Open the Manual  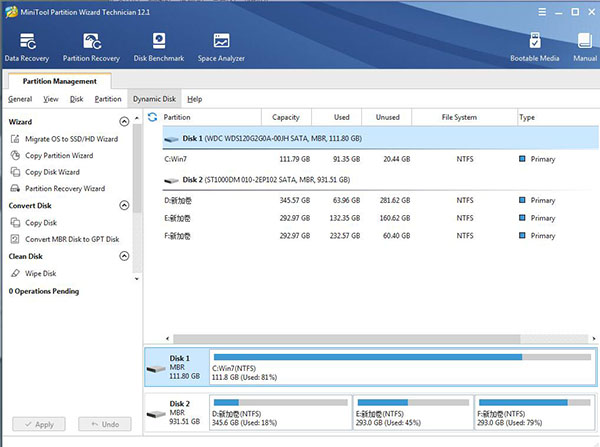pyautogui.click(x=585, y=47)
